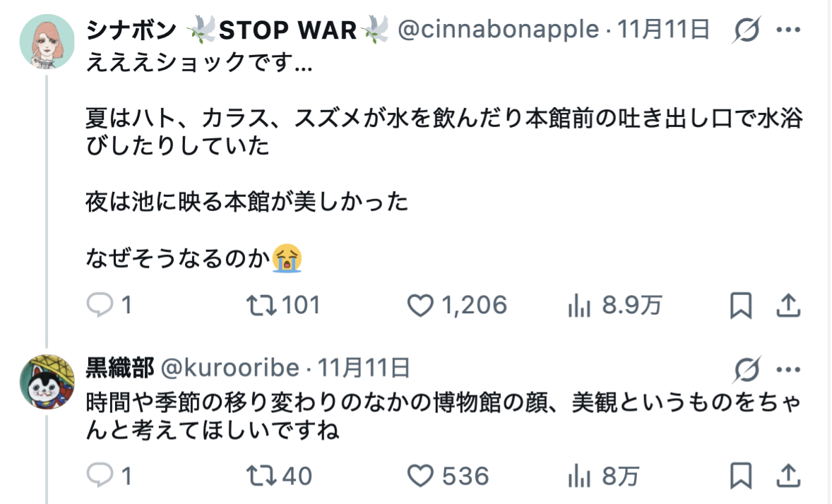Open Grok icon on the 黒織部 post

pyautogui.click(x=747, y=369)
